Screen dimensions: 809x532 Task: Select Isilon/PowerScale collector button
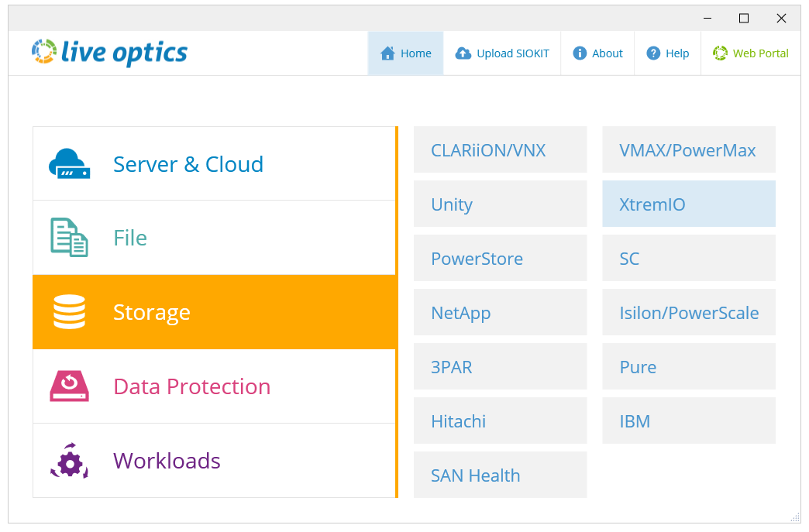pyautogui.click(x=689, y=312)
